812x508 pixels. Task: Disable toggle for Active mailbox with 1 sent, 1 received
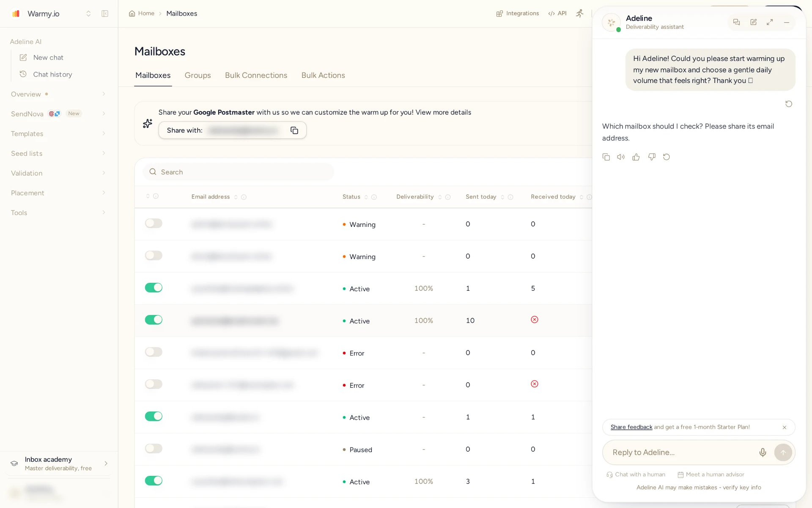[x=154, y=416]
